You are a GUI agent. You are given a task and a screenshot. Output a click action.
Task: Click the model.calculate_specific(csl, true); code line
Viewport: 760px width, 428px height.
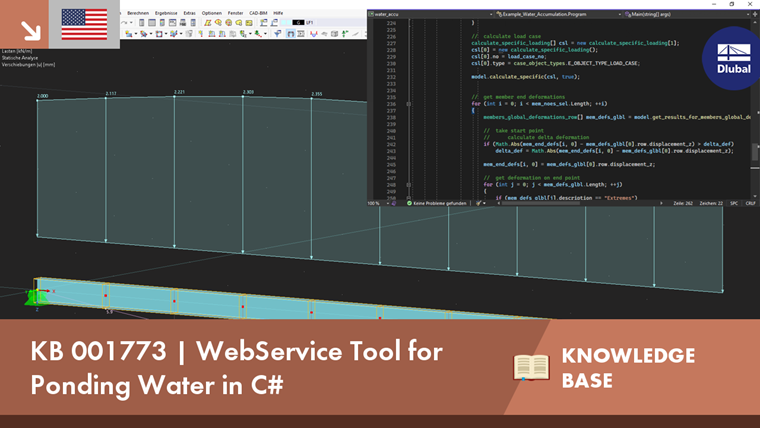point(525,77)
